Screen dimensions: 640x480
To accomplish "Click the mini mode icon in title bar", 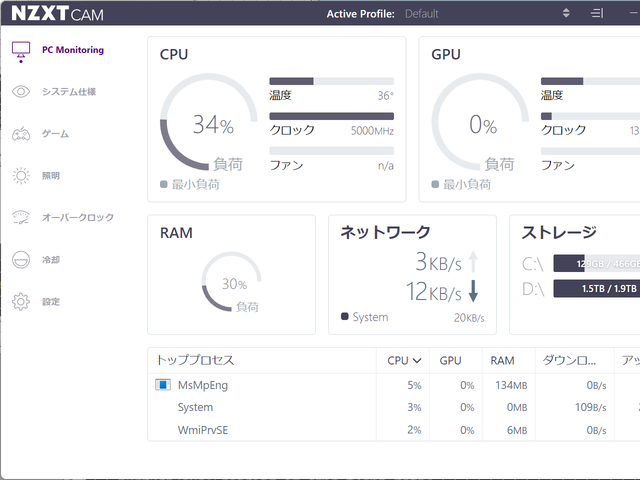I will pos(597,14).
